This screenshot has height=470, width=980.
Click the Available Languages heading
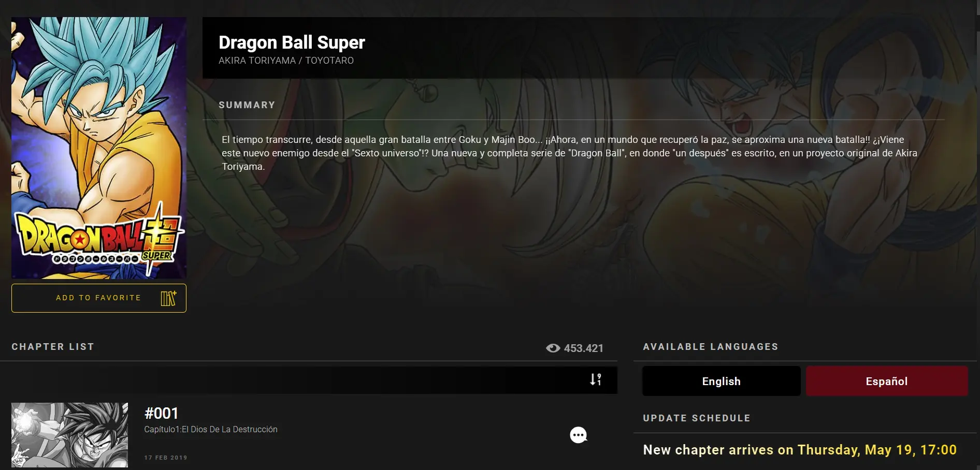tap(711, 347)
